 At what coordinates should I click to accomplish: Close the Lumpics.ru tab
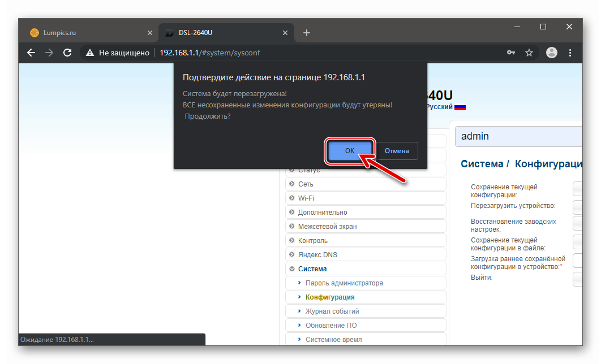[150, 33]
